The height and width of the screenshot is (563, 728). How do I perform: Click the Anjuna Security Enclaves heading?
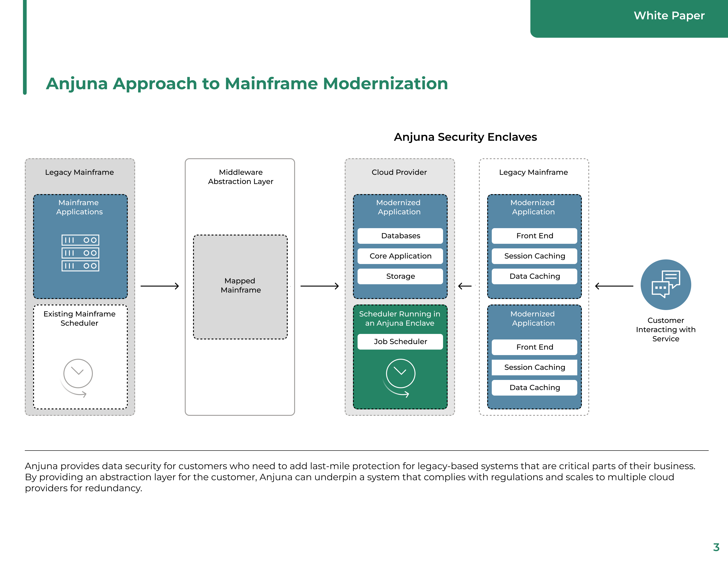click(465, 137)
